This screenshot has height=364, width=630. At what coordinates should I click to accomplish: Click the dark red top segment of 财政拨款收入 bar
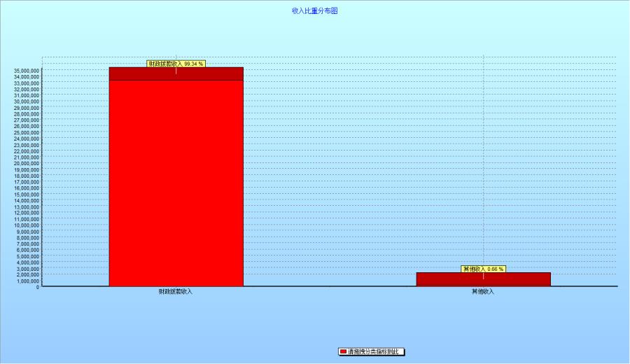click(x=176, y=74)
